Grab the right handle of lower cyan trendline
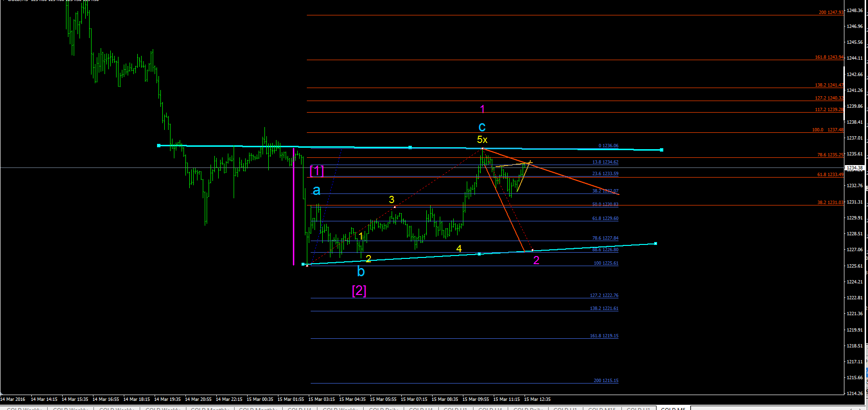Screen dimensions: 868x410 (656, 243)
